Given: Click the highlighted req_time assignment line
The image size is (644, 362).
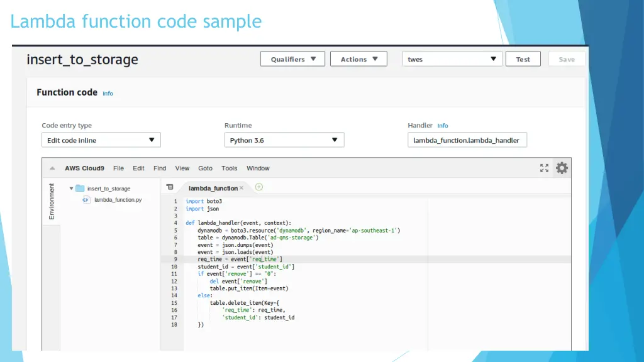Looking at the screenshot, I should click(240, 260).
